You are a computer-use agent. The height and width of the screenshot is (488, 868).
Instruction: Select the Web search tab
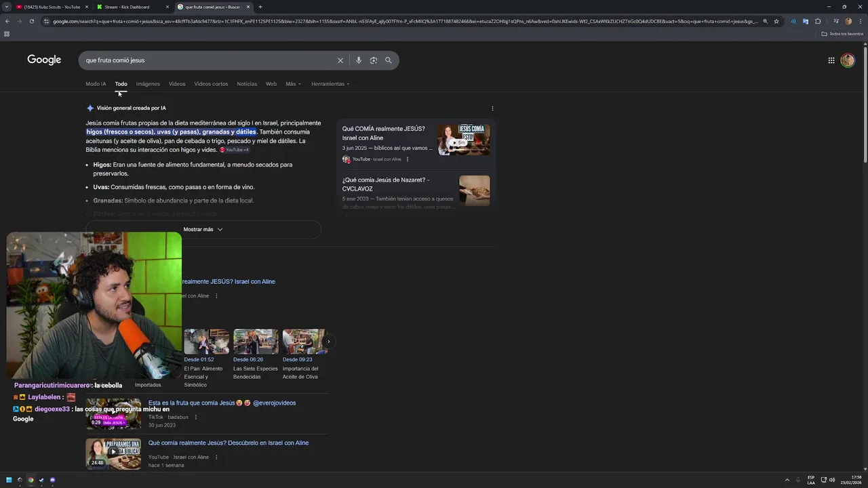[271, 84]
